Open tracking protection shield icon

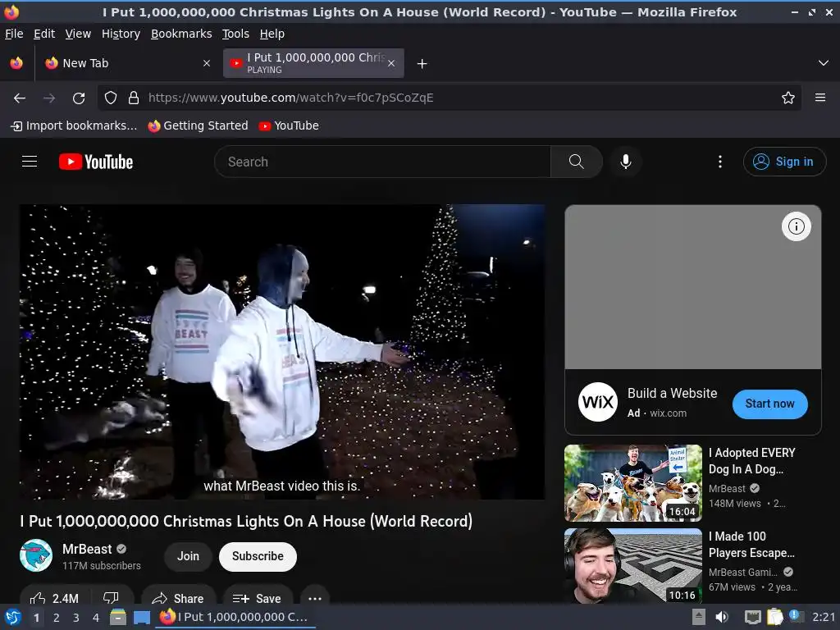[111, 98]
